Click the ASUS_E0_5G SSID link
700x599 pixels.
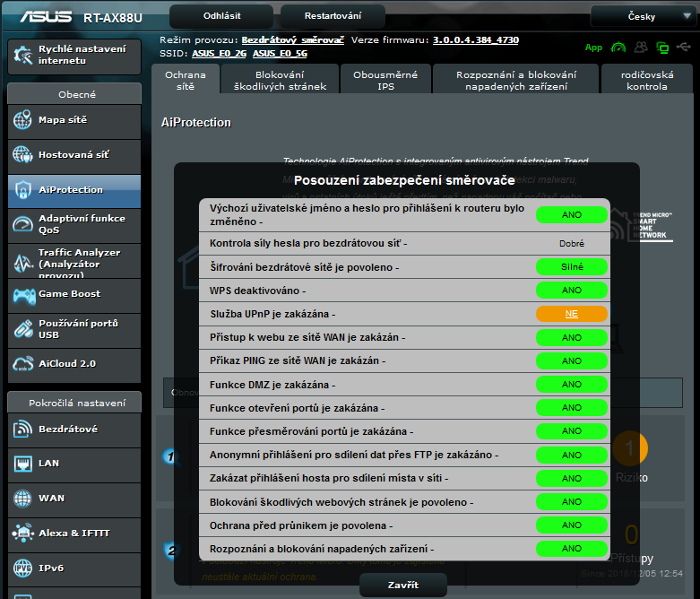[x=280, y=54]
